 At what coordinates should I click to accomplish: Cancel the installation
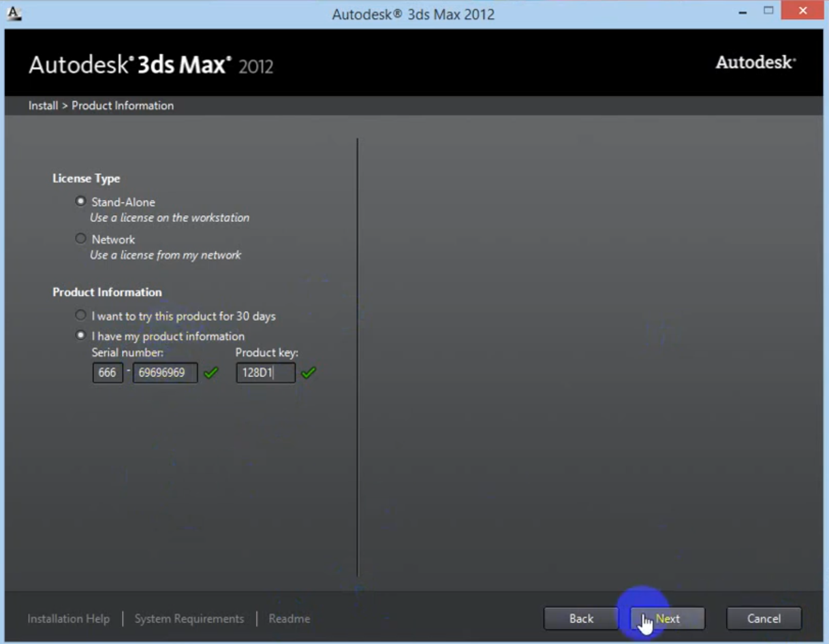tap(764, 619)
